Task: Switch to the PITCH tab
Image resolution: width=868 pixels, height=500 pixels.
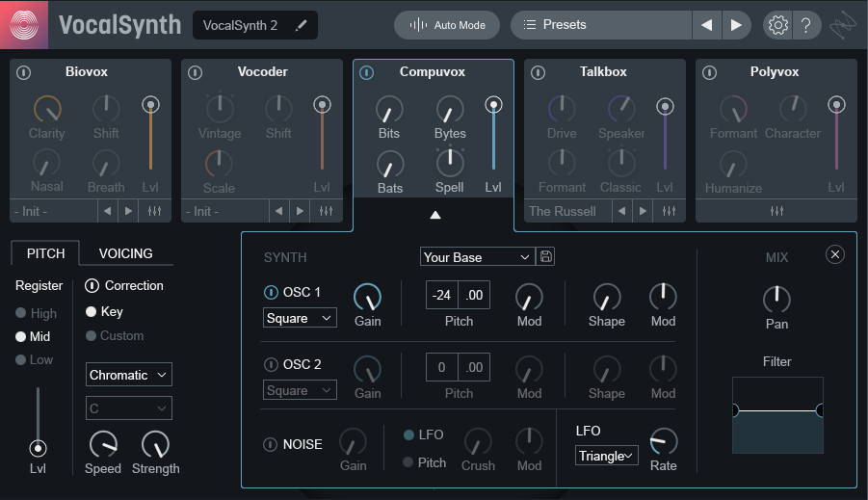Action: [x=45, y=253]
